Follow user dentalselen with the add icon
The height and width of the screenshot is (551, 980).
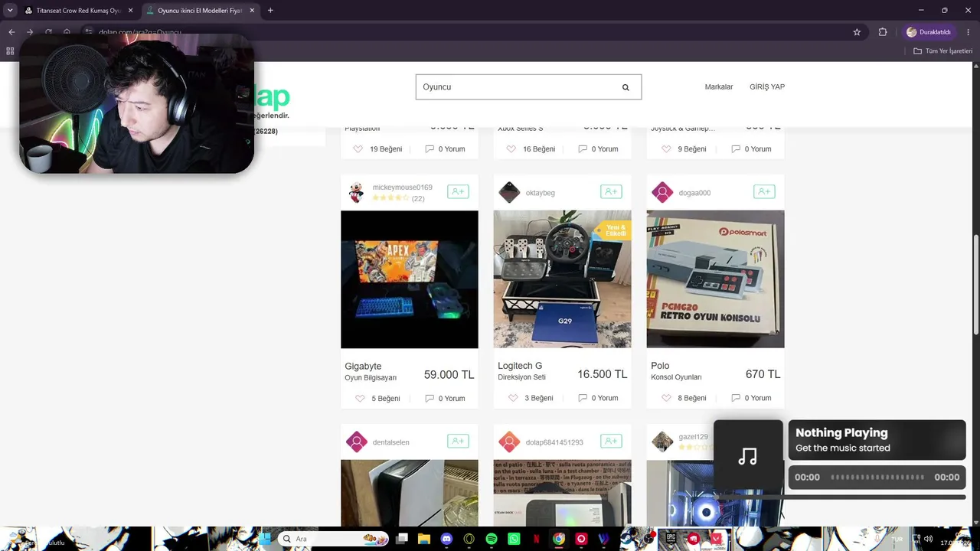pyautogui.click(x=458, y=441)
